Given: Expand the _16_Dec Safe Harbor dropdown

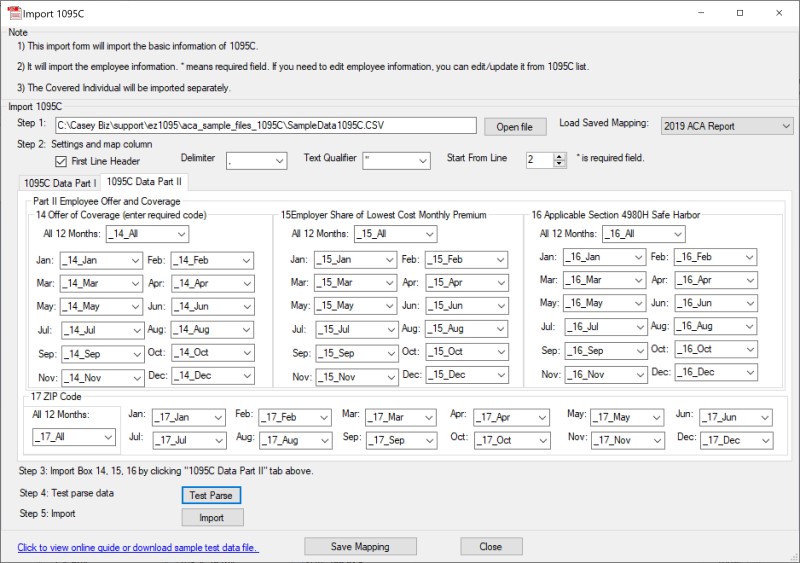Looking at the screenshot, I should 748,371.
